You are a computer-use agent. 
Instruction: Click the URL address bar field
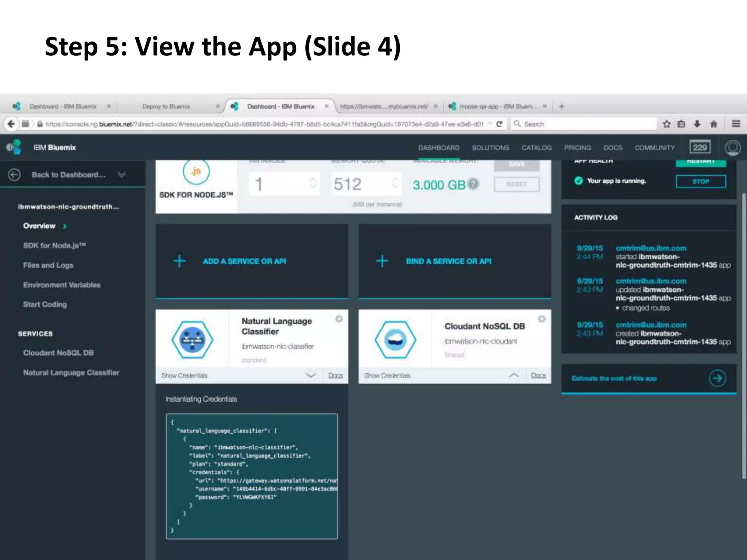(x=264, y=124)
